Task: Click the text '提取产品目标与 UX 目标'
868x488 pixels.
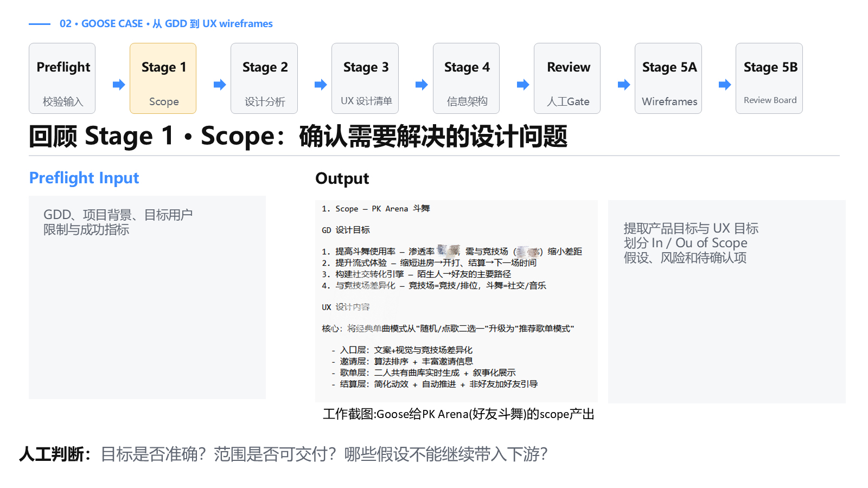Action: tap(691, 228)
